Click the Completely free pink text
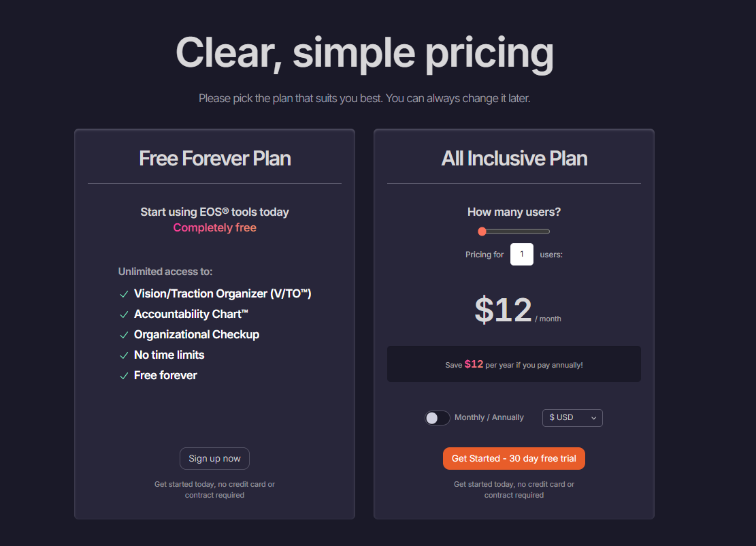Image resolution: width=756 pixels, height=546 pixels. click(214, 227)
